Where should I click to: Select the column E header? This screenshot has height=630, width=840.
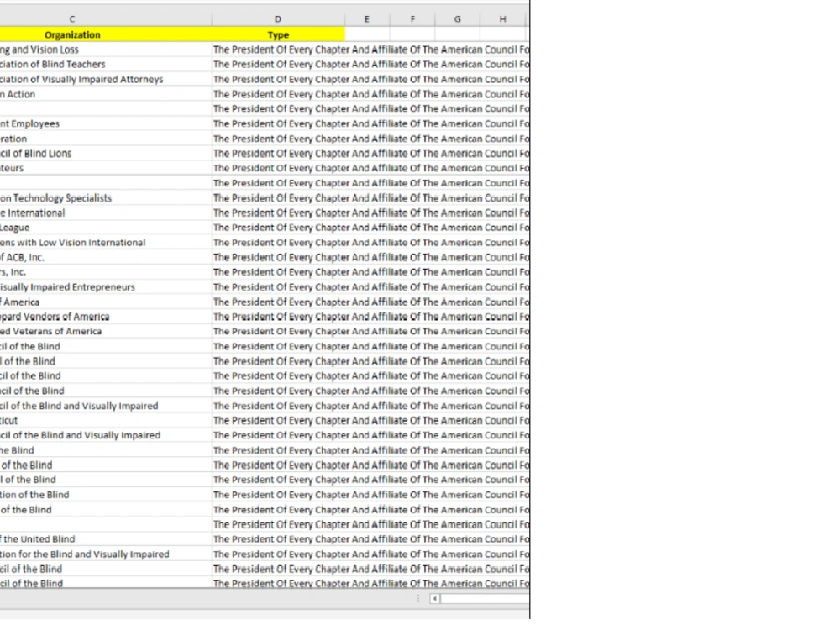pos(366,18)
